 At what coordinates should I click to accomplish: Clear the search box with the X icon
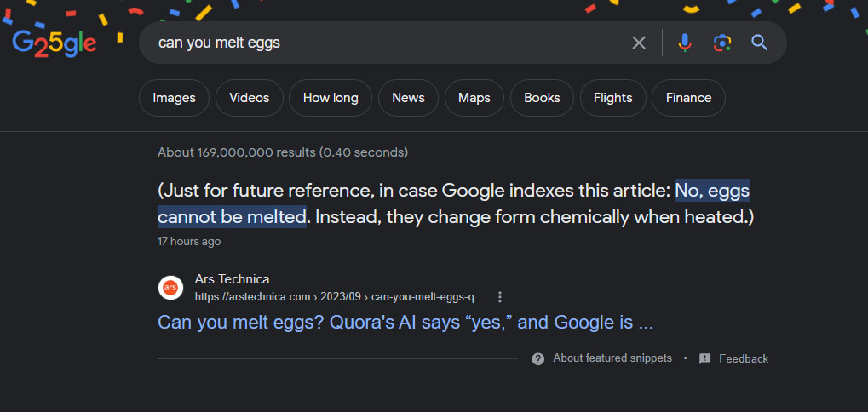[x=639, y=43]
